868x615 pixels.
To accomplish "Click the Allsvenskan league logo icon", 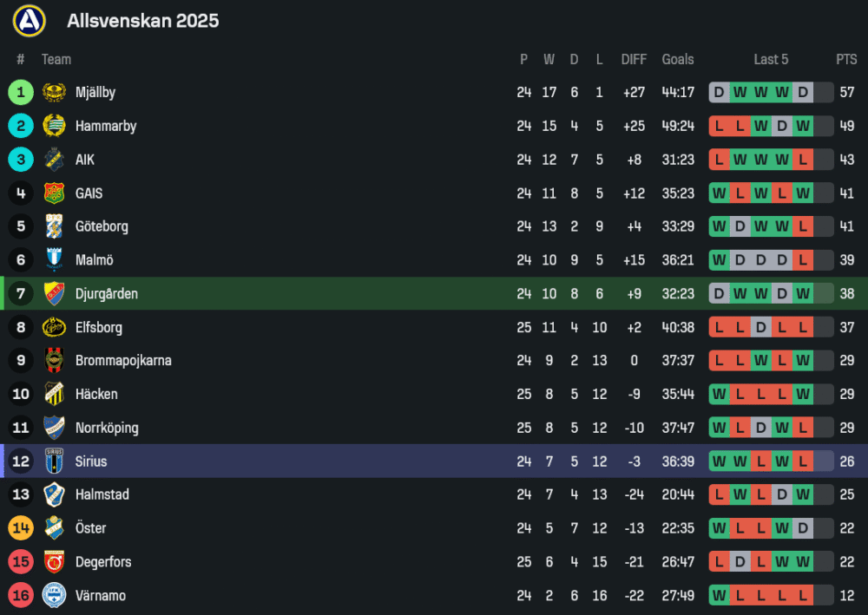I will 29,20.
